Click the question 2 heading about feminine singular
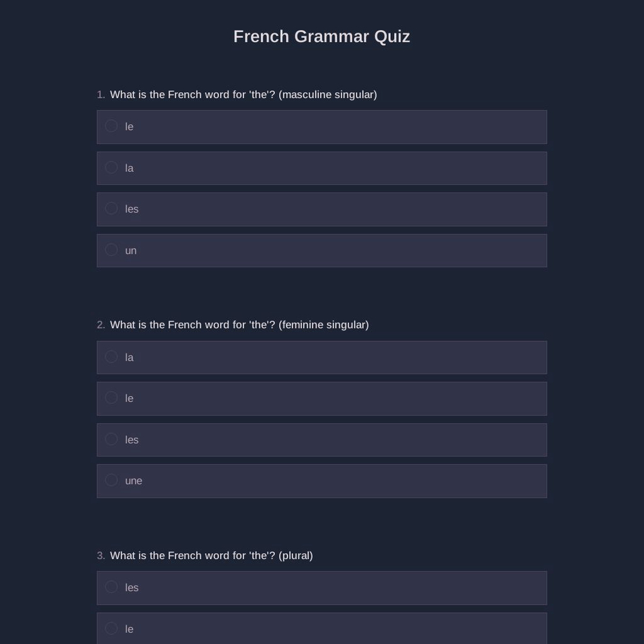 (x=240, y=325)
